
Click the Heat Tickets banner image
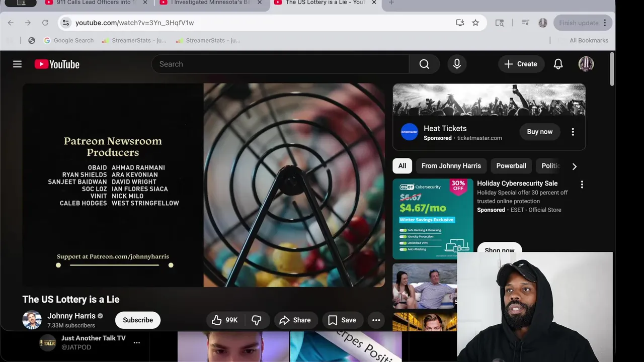tap(489, 100)
